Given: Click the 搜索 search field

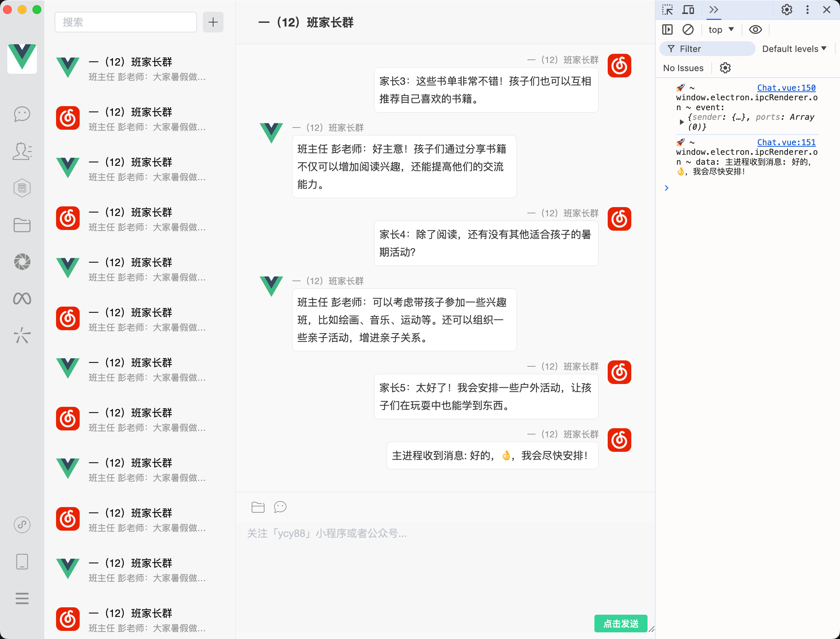Looking at the screenshot, I should (126, 22).
